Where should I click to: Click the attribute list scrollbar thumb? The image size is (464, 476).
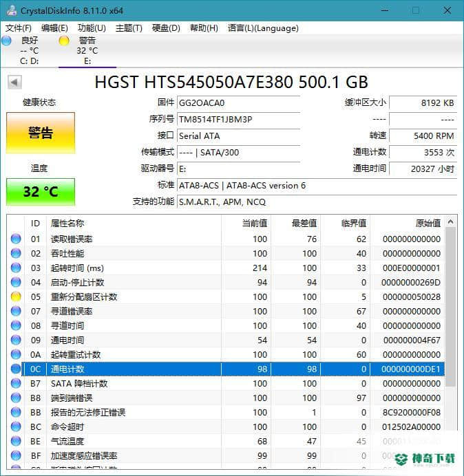[451, 307]
